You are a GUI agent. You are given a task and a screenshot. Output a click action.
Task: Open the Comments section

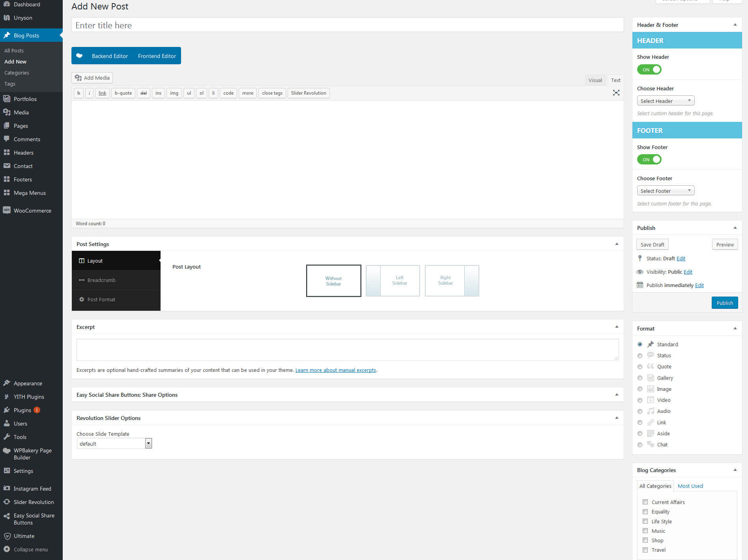pyautogui.click(x=26, y=139)
